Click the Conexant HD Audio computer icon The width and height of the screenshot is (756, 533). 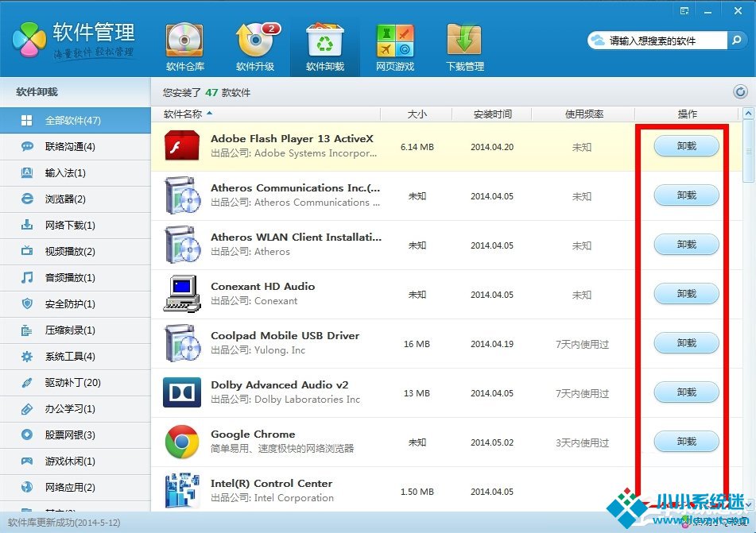click(x=182, y=293)
